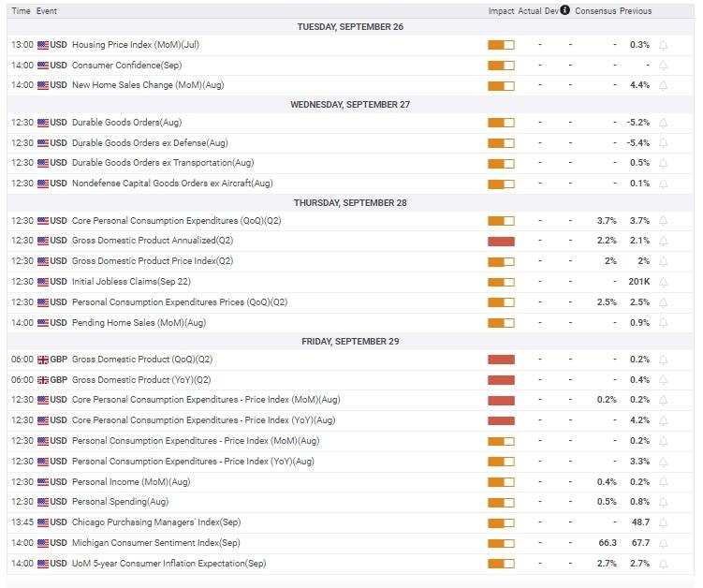
Task: Toggle alert bell for Housing Price Index
Action: click(x=663, y=45)
